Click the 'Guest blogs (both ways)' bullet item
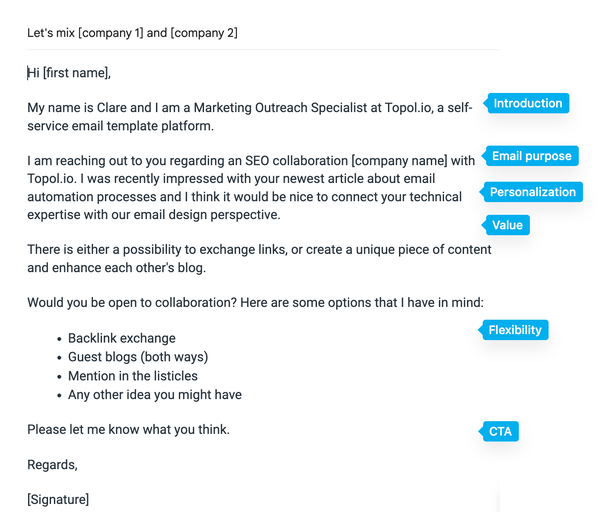The height and width of the screenshot is (529, 600). click(138, 357)
